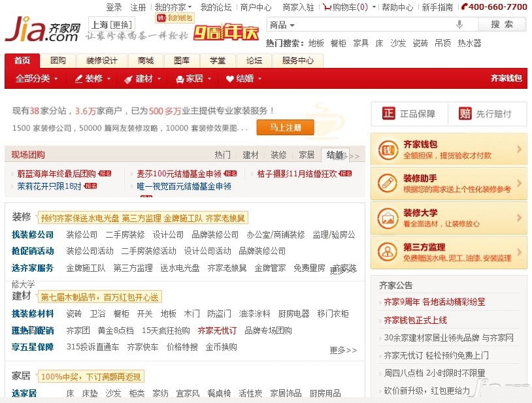Switch to the 团购 tab

(x=58, y=61)
